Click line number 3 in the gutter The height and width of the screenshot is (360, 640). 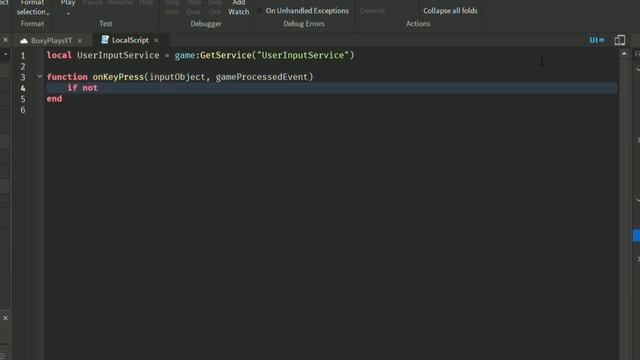pos(23,77)
